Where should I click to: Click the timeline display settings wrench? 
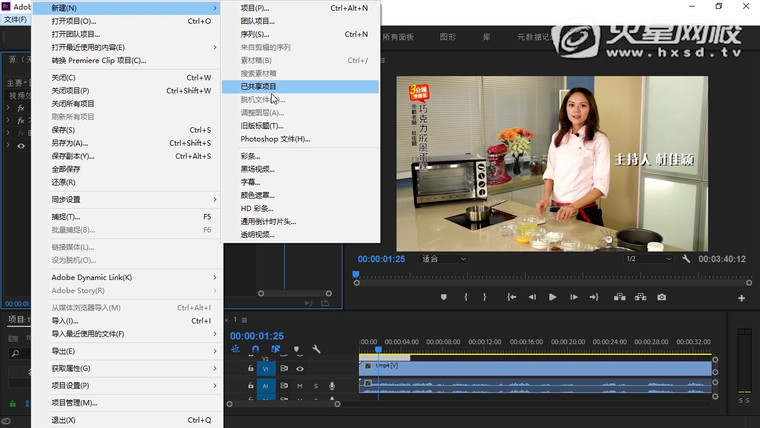tap(316, 349)
